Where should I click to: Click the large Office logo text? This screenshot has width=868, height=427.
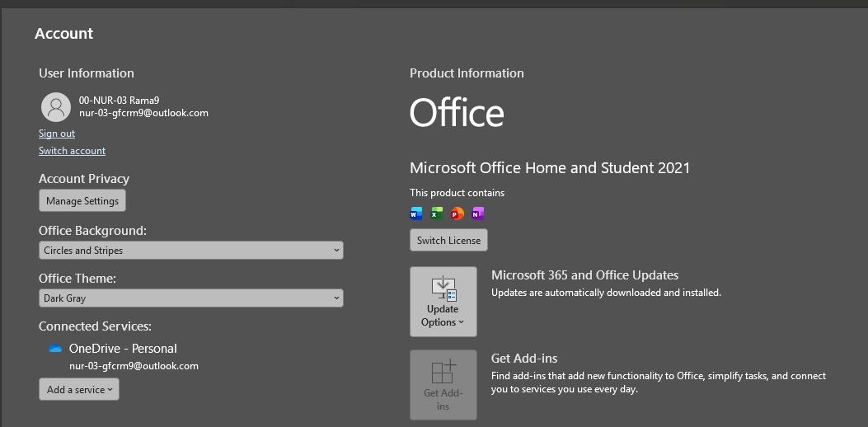(457, 114)
